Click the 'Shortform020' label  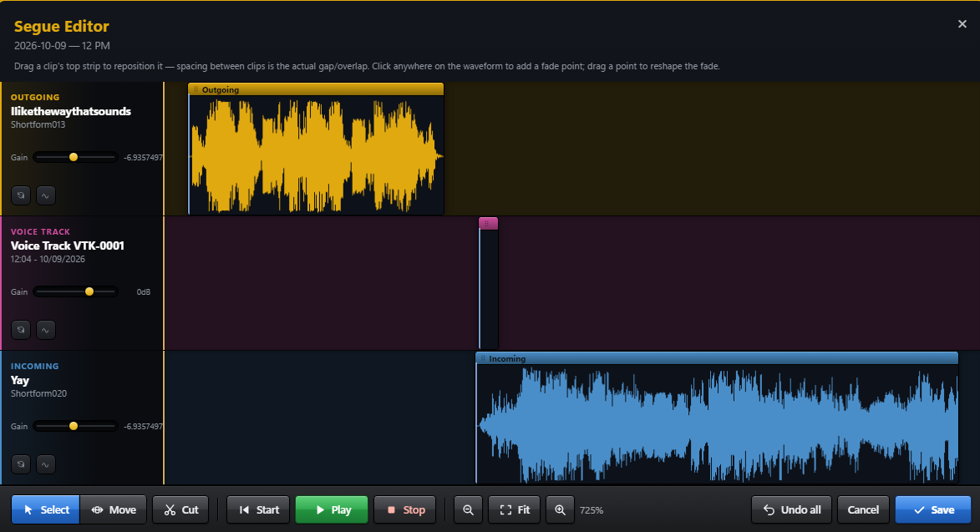coord(38,393)
